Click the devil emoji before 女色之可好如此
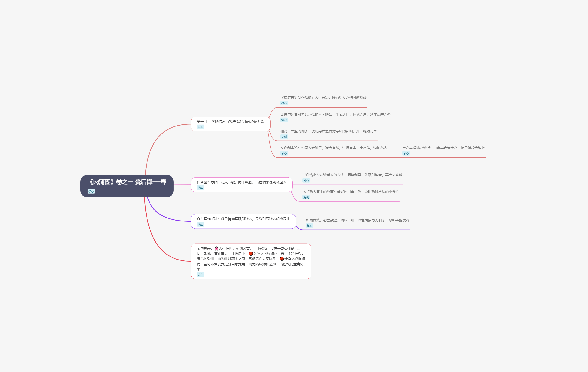 pyautogui.click(x=251, y=254)
